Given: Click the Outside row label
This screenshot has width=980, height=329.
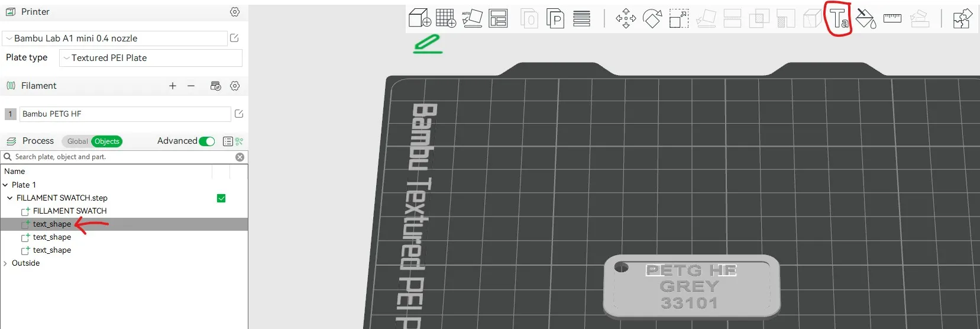Looking at the screenshot, I should [x=26, y=263].
